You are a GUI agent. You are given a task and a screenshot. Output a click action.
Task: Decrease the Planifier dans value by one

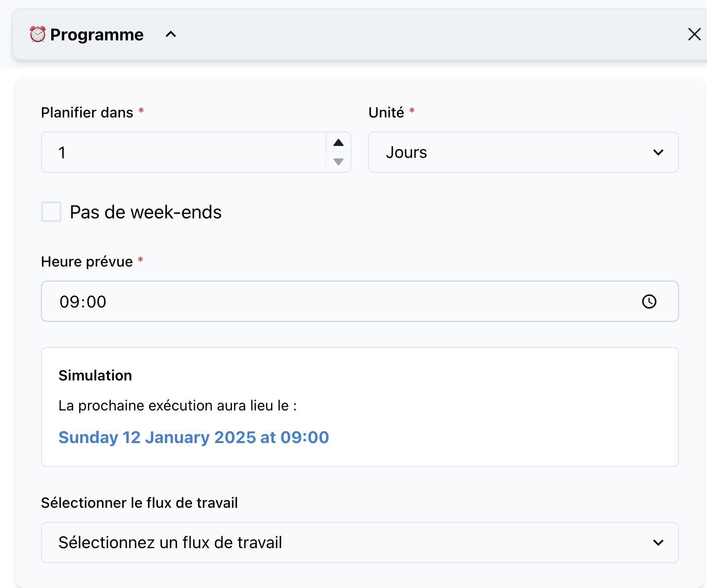click(338, 162)
